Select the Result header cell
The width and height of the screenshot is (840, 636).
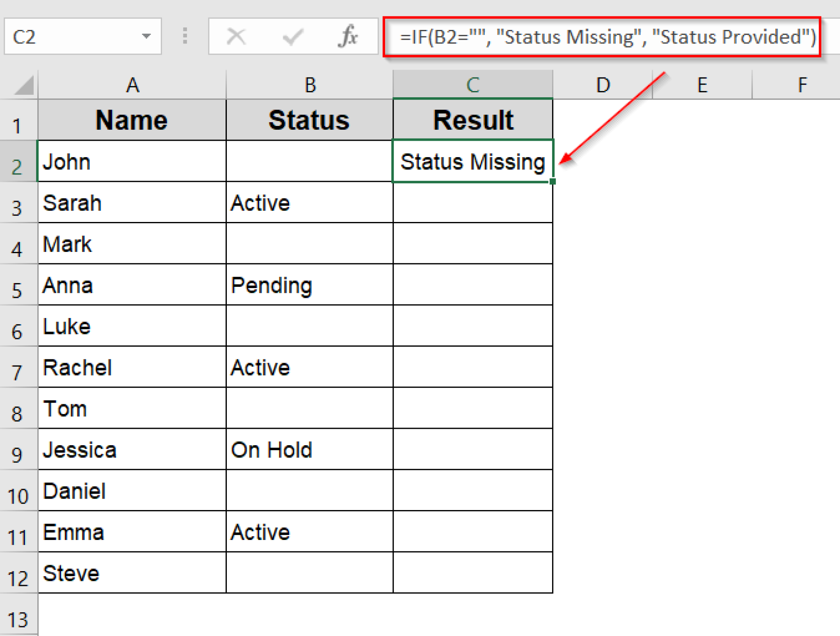472,120
